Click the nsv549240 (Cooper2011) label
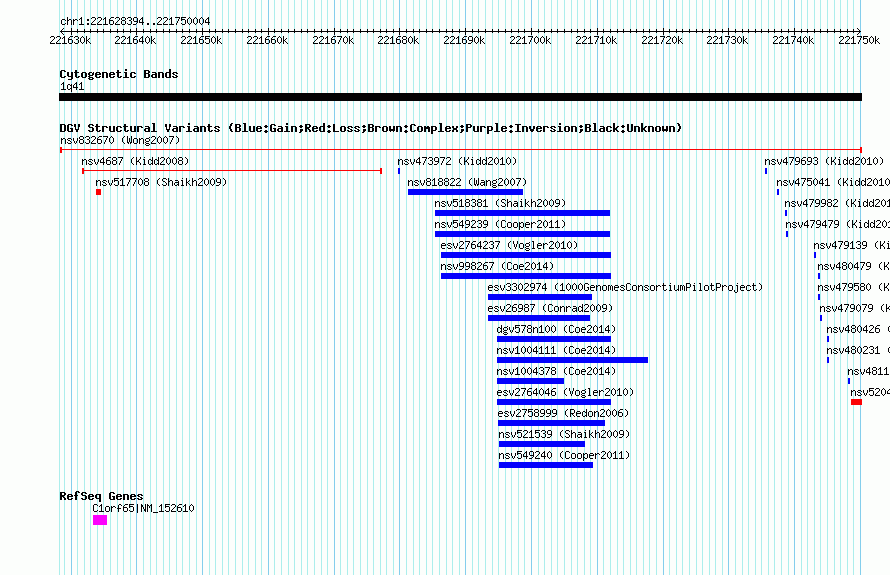This screenshot has height=575, width=890. pos(564,455)
